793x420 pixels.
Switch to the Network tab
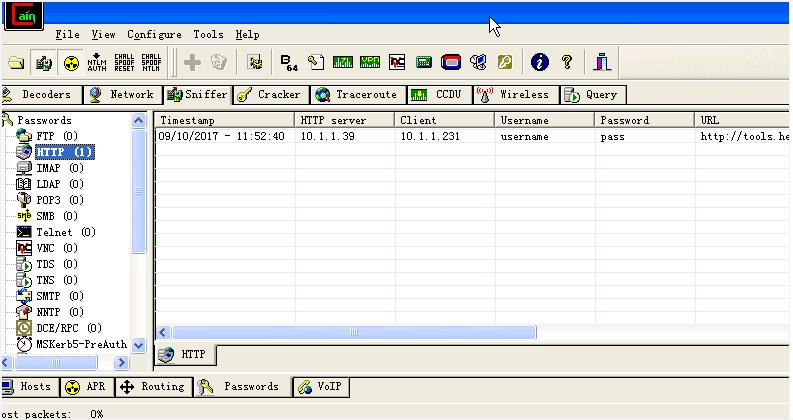123,95
